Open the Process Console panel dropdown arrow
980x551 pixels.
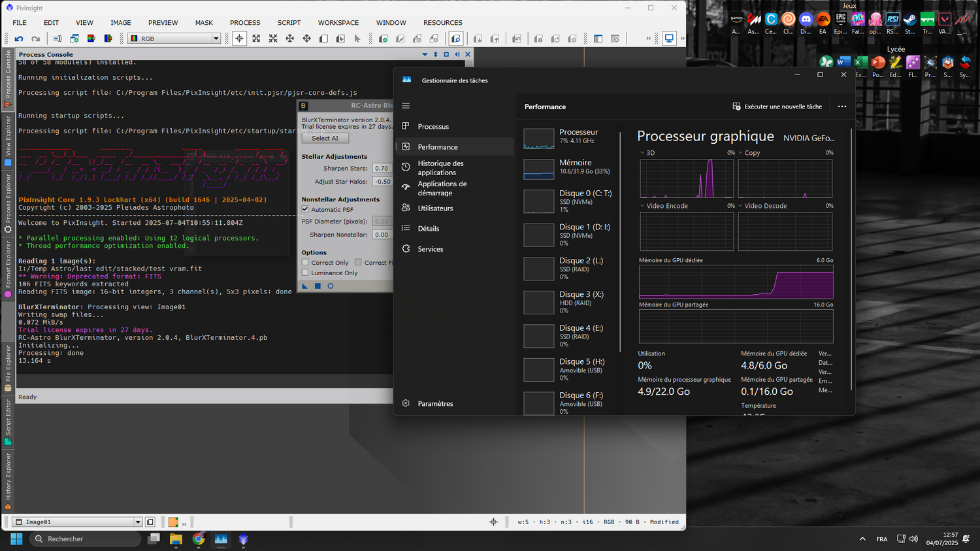click(425, 54)
